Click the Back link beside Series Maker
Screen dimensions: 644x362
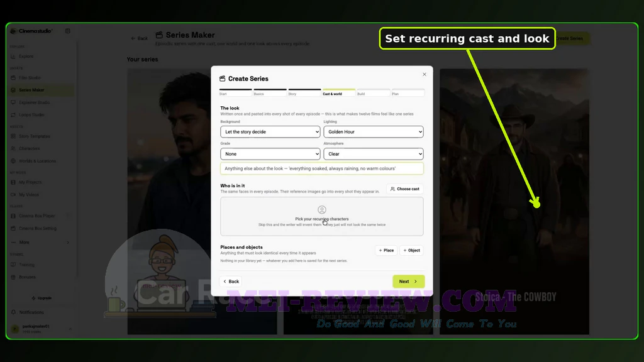(x=139, y=38)
